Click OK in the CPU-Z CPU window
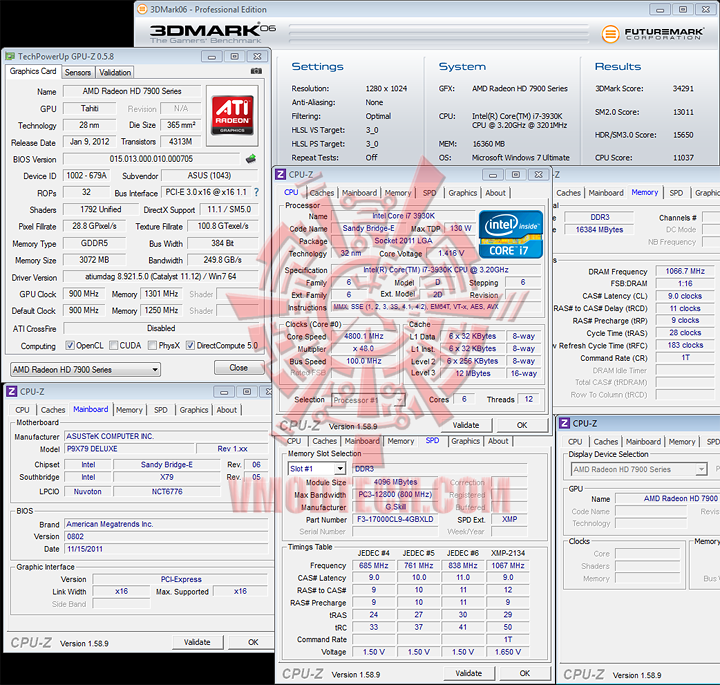Viewport: 720px width, 685px height. point(522,425)
